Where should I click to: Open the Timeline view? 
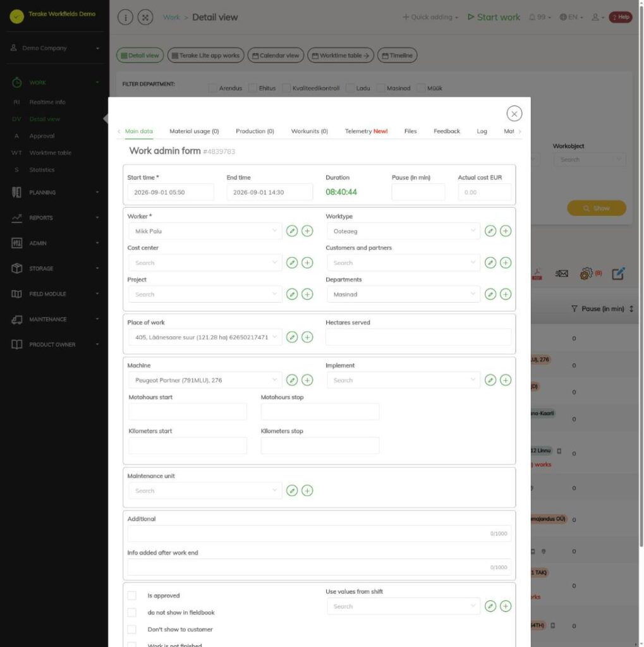[397, 56]
